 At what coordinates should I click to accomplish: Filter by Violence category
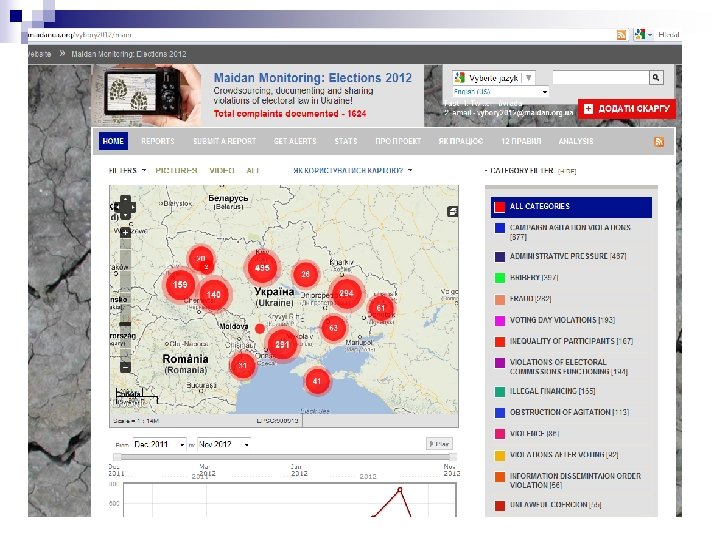pos(527,433)
